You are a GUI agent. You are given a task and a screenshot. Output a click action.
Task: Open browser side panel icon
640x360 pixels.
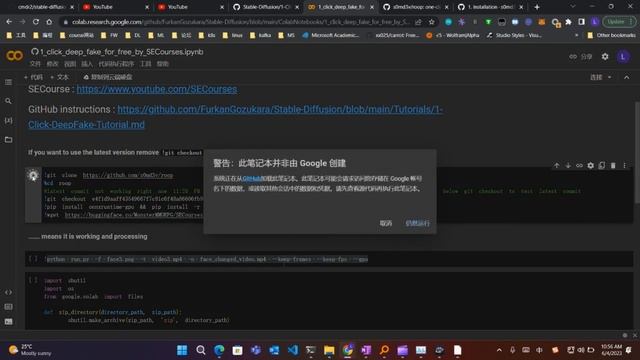coord(581,22)
